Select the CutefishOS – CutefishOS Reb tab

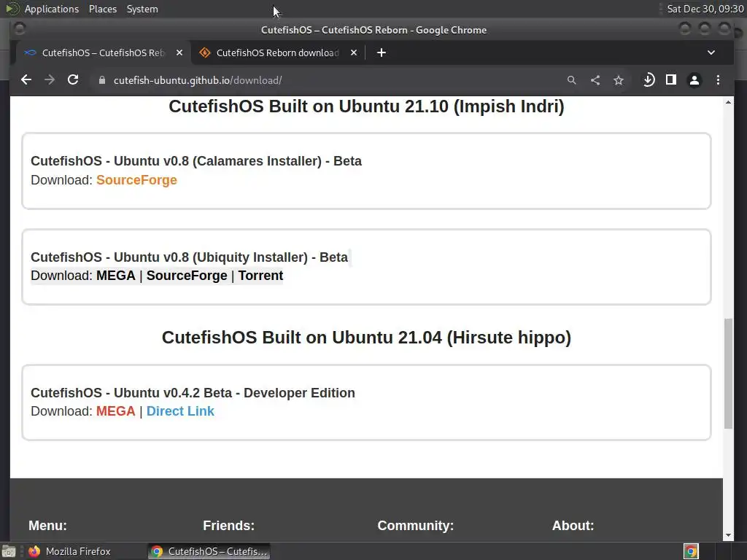(104, 52)
